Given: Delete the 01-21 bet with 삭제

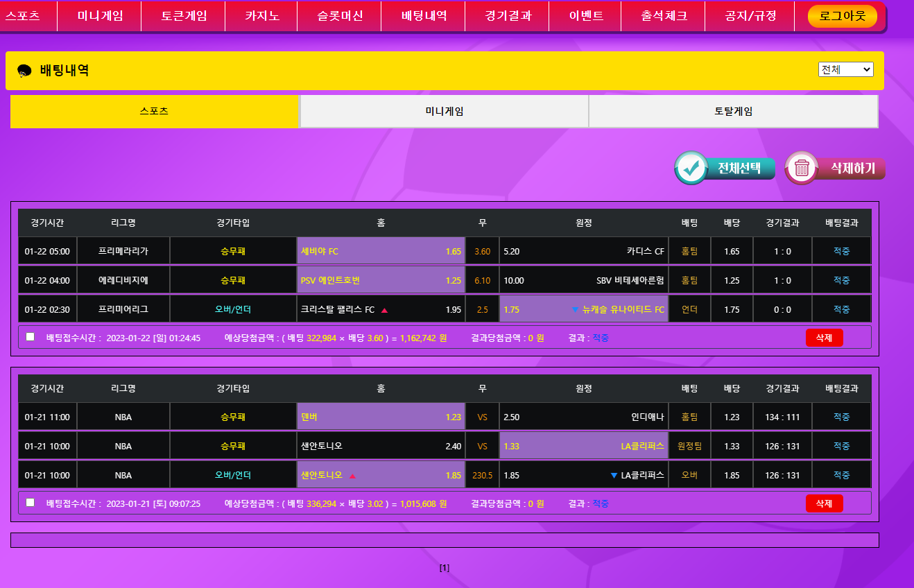Looking at the screenshot, I should coord(824,503).
